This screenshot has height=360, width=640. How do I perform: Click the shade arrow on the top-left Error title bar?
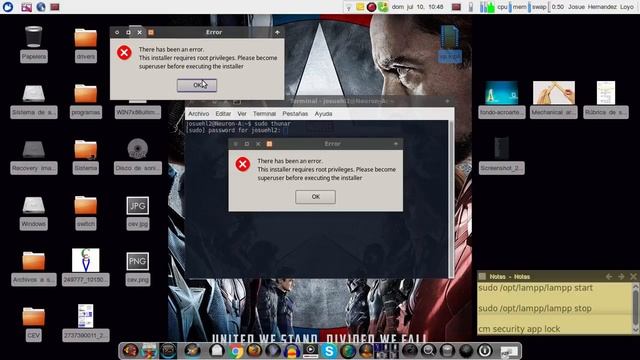277,32
